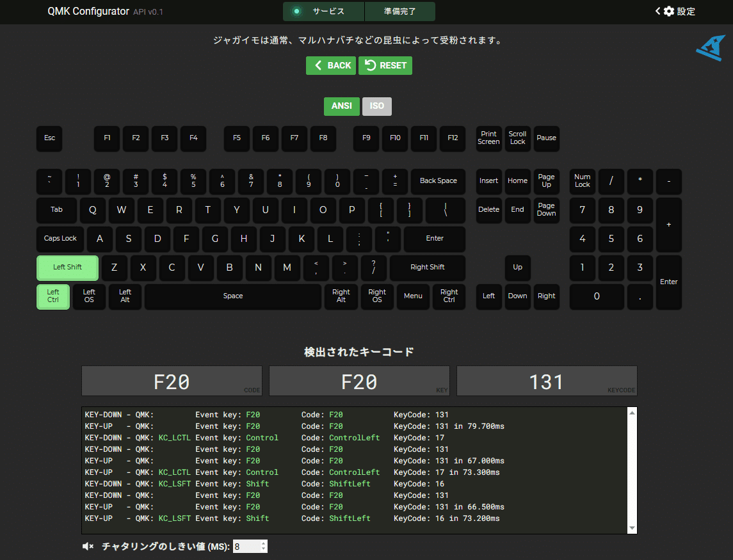Viewport: 733px width, 560px height.
Task: Click the F12 key
Action: pyautogui.click(x=453, y=138)
